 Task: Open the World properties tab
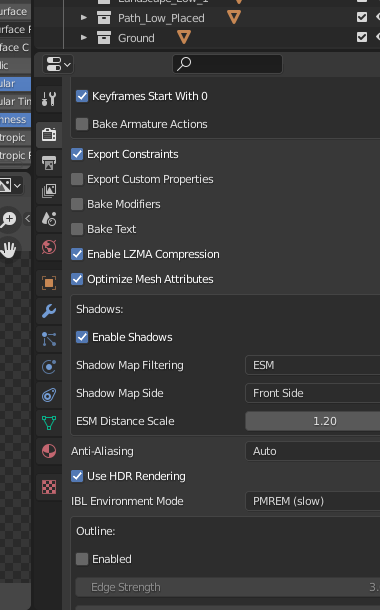point(49,247)
